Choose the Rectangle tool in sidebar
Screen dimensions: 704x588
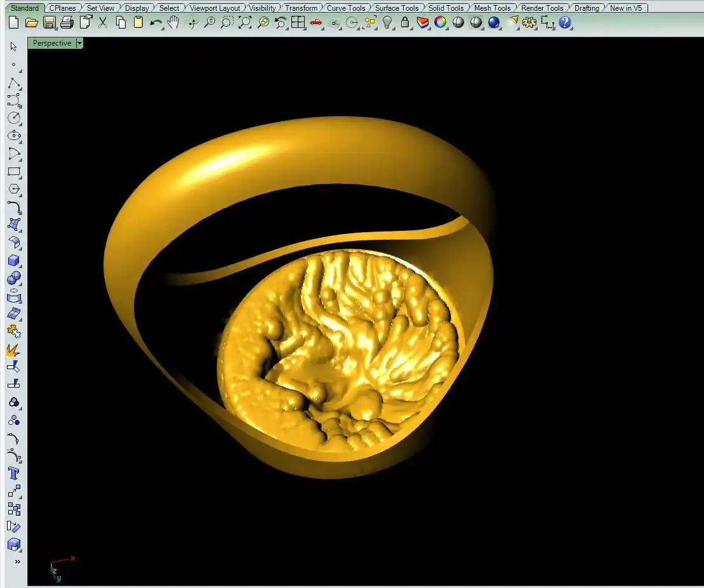pyautogui.click(x=14, y=171)
